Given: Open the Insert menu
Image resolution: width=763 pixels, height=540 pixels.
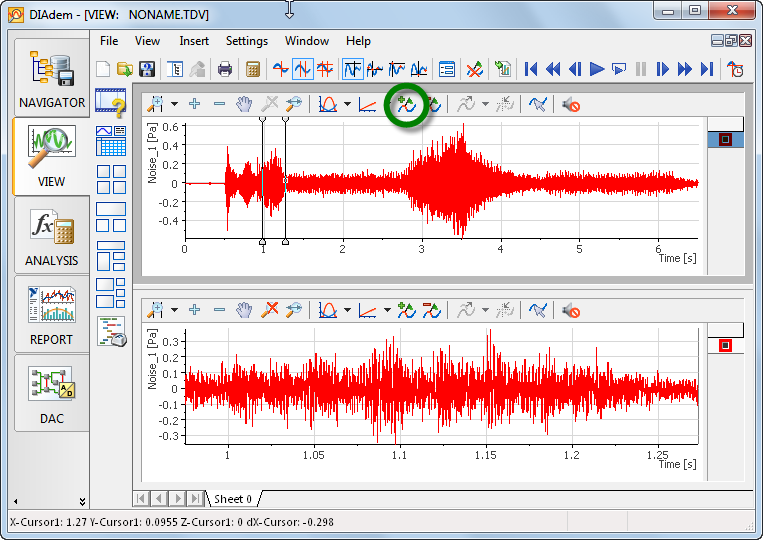Looking at the screenshot, I should click(x=194, y=41).
